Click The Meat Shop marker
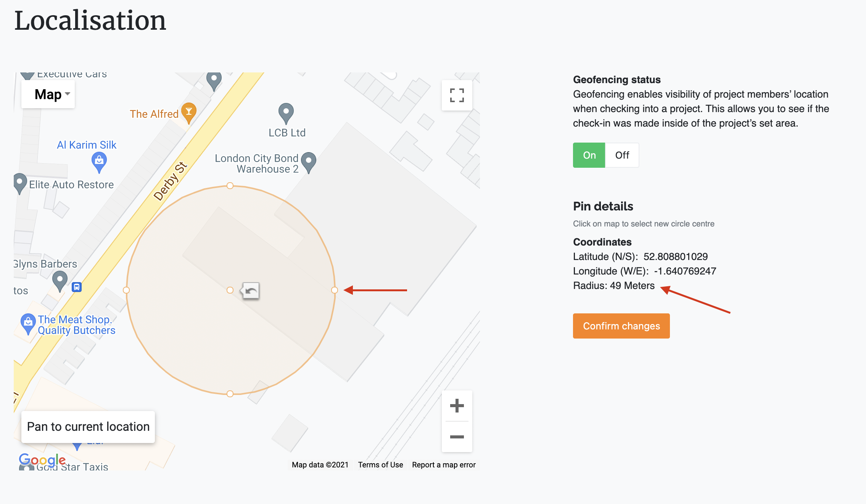The width and height of the screenshot is (866, 504). tap(28, 324)
